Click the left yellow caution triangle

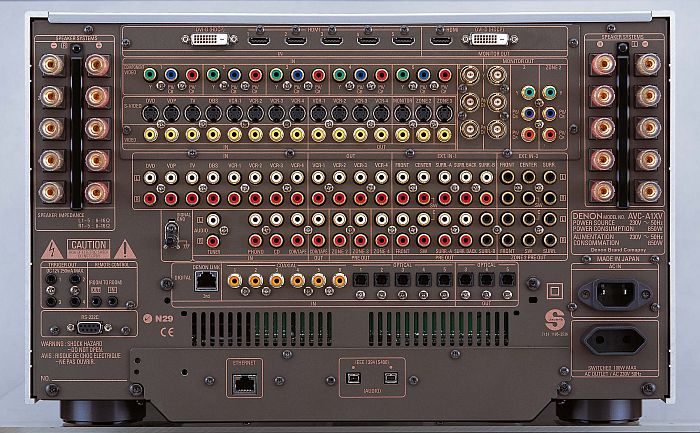pos(51,249)
